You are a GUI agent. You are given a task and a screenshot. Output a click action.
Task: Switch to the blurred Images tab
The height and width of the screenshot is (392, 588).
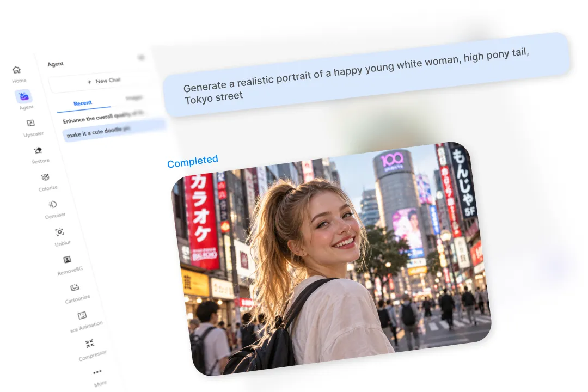(x=134, y=98)
